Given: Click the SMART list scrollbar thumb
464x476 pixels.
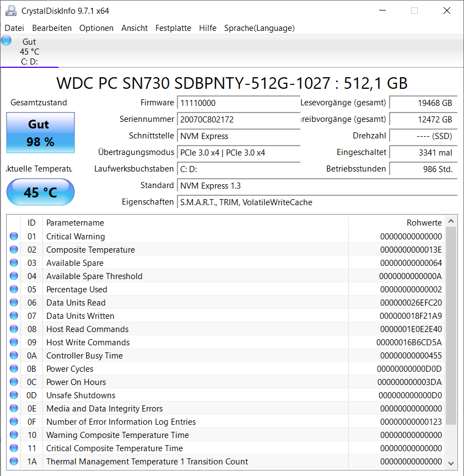Looking at the screenshot, I should pos(451,326).
